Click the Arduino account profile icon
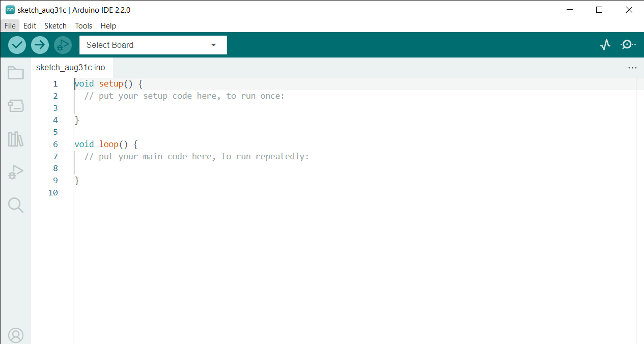Screen dimensions: 644x344 click(x=15, y=335)
